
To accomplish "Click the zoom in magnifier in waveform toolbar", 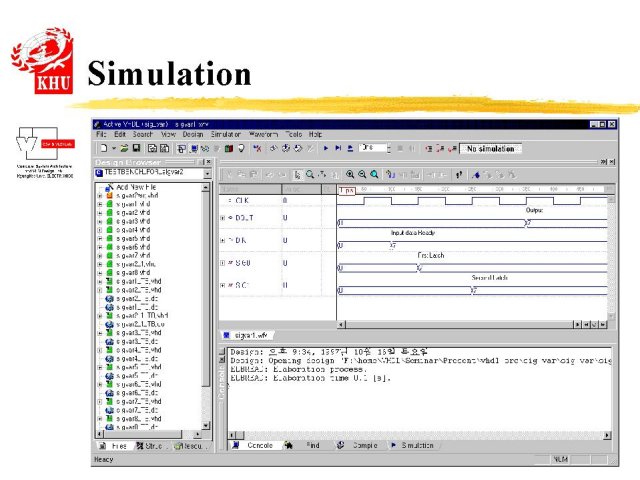I will tap(351, 174).
